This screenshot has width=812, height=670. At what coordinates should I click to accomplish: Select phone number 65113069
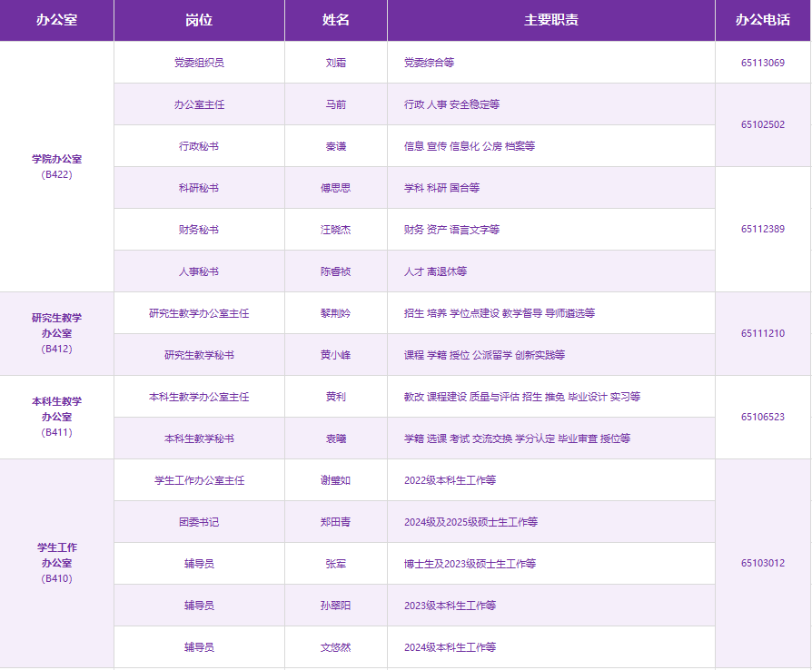[762, 63]
